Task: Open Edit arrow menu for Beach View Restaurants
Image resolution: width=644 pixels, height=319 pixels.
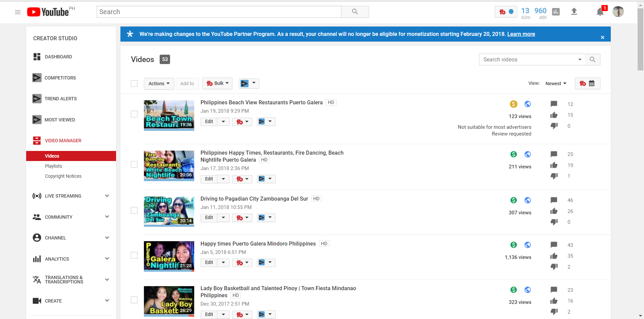Action: 223,121
